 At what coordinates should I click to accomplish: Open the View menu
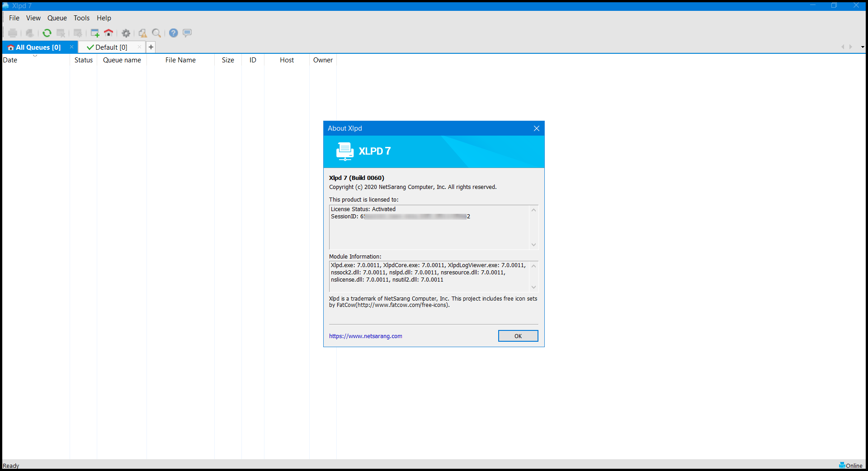click(33, 18)
